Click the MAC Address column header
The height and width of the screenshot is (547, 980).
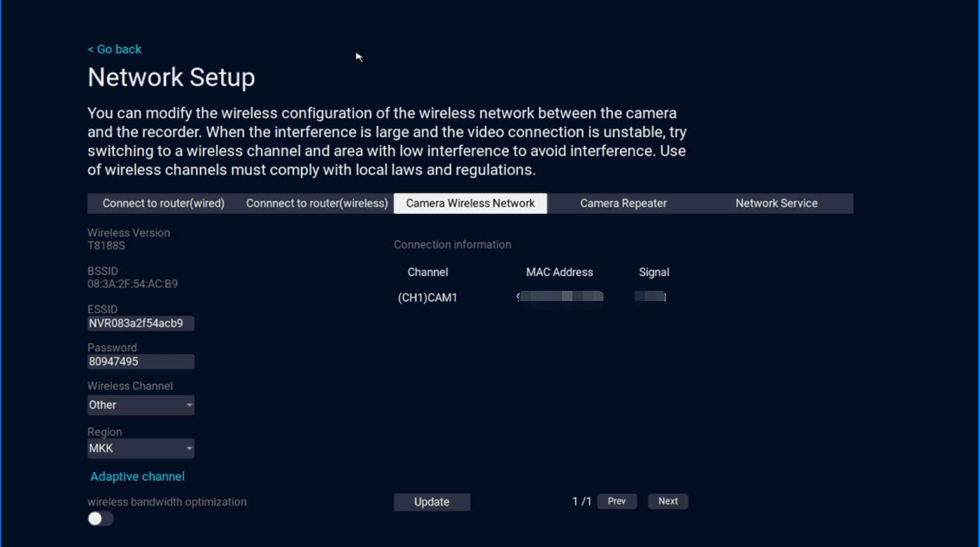[x=560, y=272]
